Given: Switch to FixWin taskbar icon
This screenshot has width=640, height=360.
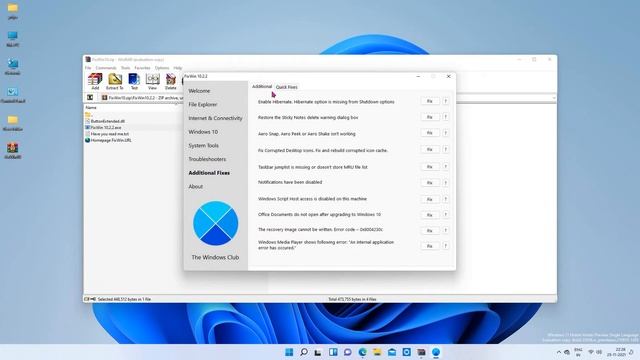Looking at the screenshot, I should coord(436,352).
